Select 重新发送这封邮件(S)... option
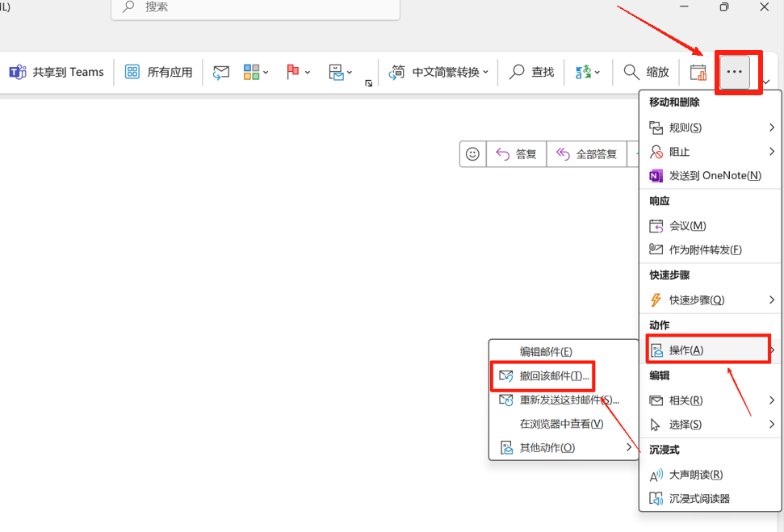The height and width of the screenshot is (532, 784). coord(564,400)
